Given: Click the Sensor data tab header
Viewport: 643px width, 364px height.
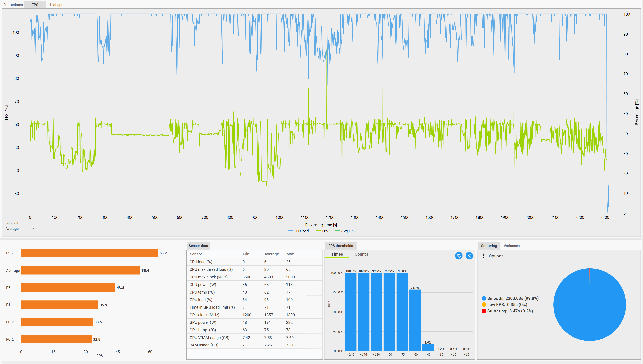Looking at the screenshot, I should 198,246.
